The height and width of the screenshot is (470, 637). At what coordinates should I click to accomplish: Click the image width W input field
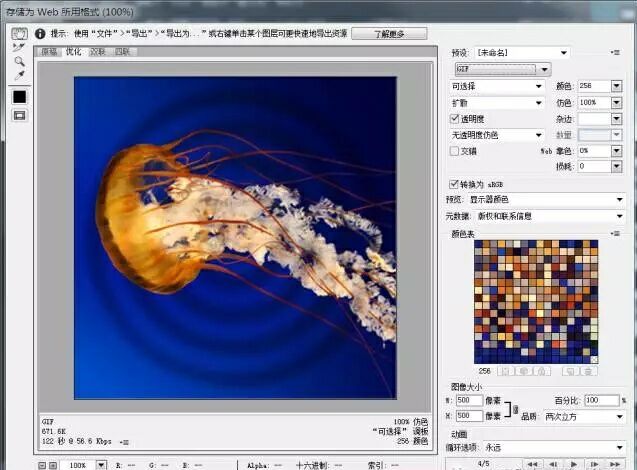(470, 400)
